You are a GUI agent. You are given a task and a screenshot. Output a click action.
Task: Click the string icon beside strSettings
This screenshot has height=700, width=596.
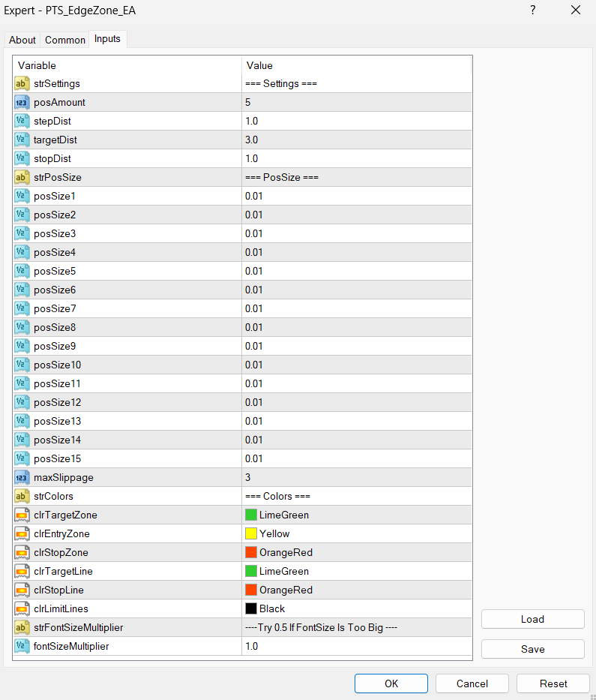click(22, 83)
